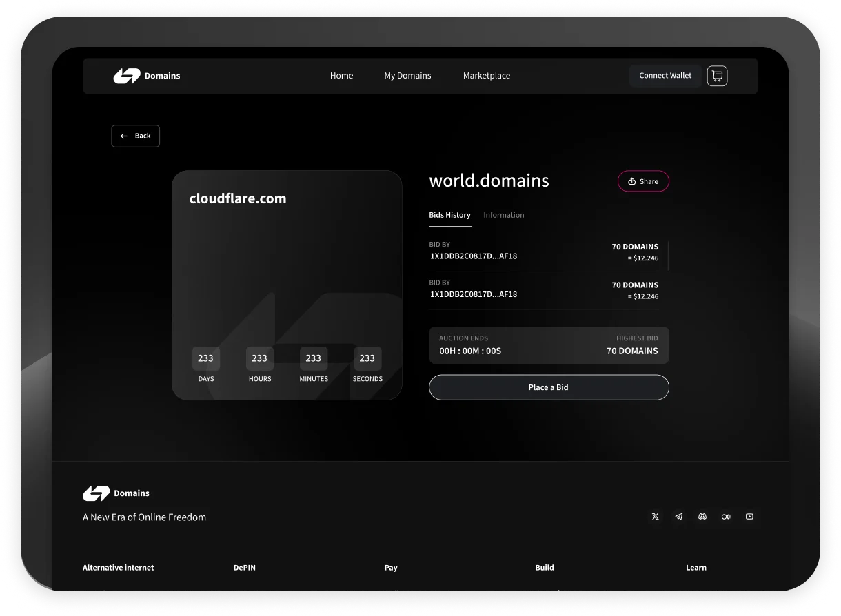Open the Medium social icon
This screenshot has width=841, height=616.
(x=726, y=517)
